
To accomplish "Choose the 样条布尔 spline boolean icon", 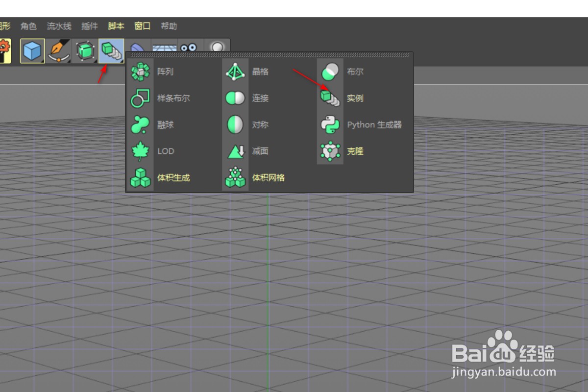I will 141,98.
